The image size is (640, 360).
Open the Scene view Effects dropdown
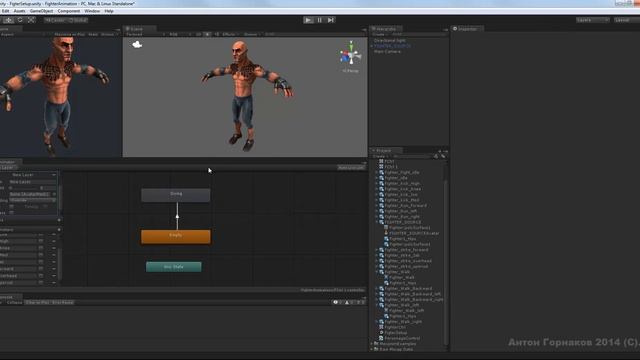[230, 35]
